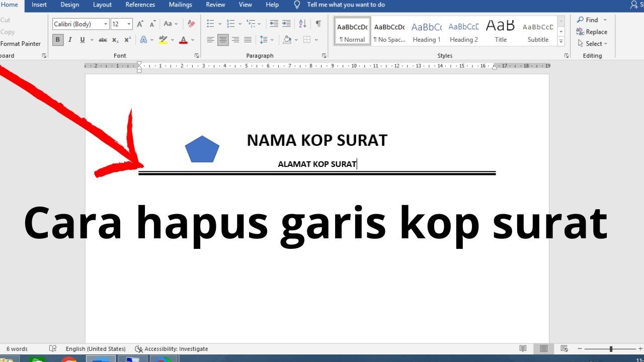This screenshot has width=644, height=362.
Task: Insert a bulleted list
Action: click(210, 24)
